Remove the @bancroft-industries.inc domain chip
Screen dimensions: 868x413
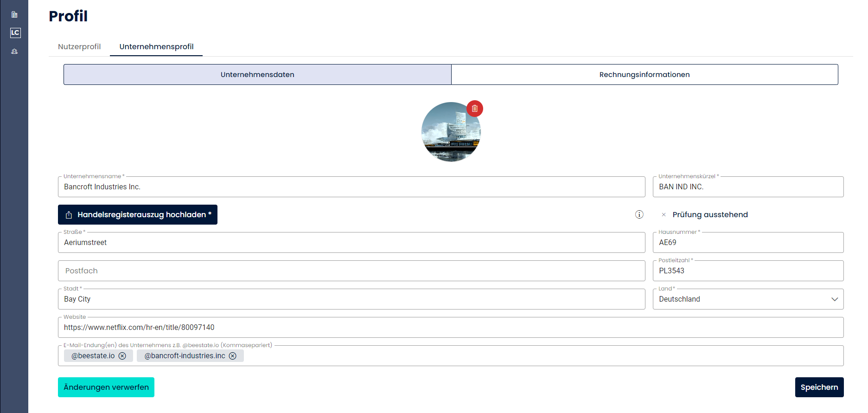pyautogui.click(x=233, y=356)
